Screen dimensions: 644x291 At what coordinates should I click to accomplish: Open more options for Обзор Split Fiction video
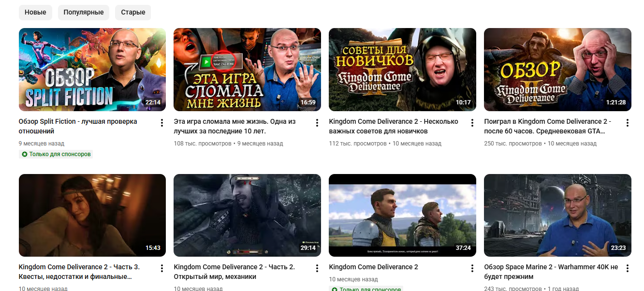162,123
